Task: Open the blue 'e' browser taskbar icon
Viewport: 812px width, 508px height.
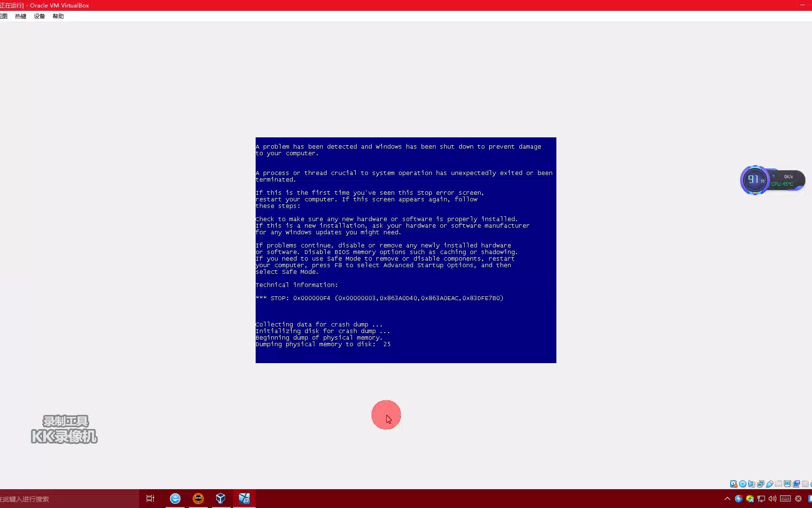Action: [175, 499]
